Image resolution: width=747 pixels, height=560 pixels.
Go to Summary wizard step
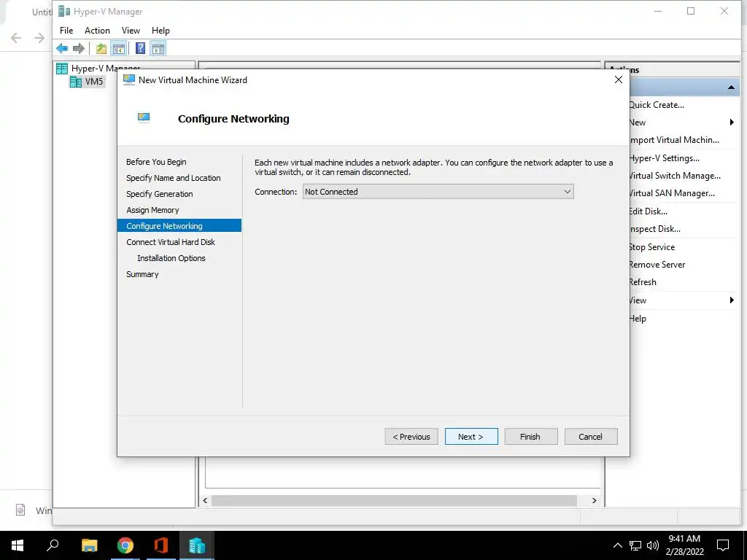[142, 274]
